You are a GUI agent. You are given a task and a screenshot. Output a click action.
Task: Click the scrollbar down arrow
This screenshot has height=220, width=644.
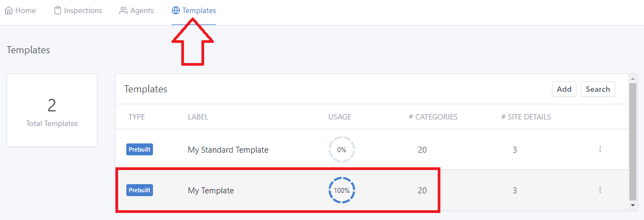[633, 206]
